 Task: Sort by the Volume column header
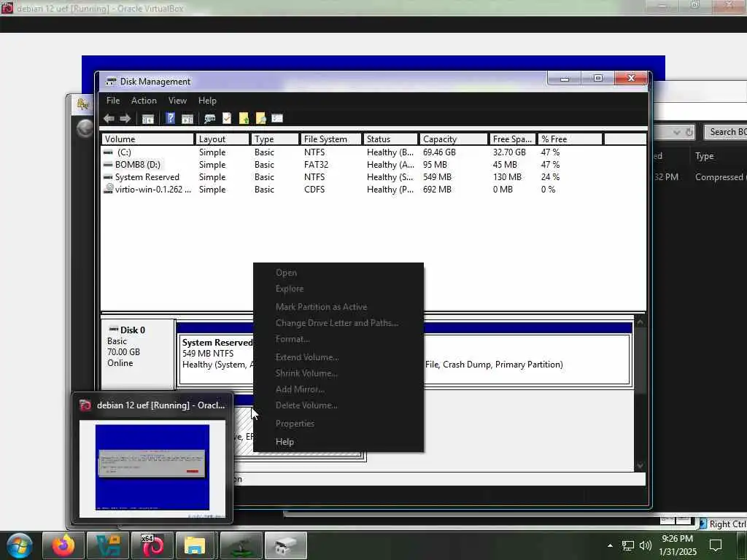(x=147, y=139)
